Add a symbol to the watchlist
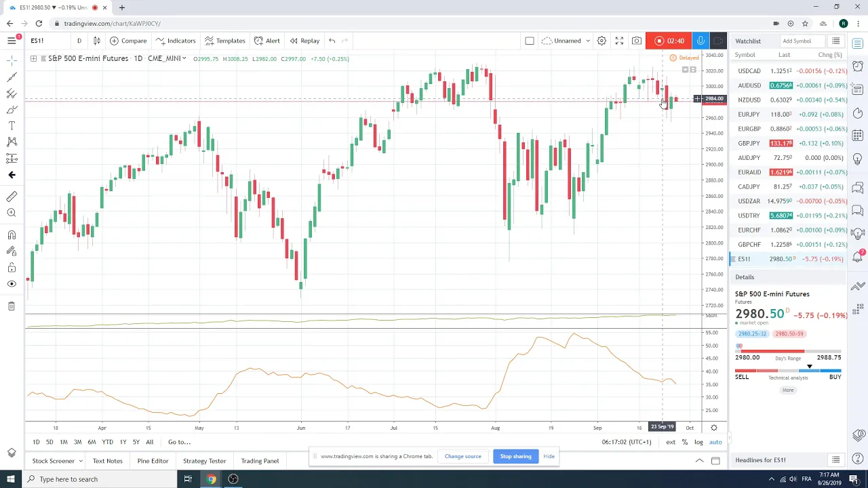The image size is (868, 488). click(x=802, y=41)
